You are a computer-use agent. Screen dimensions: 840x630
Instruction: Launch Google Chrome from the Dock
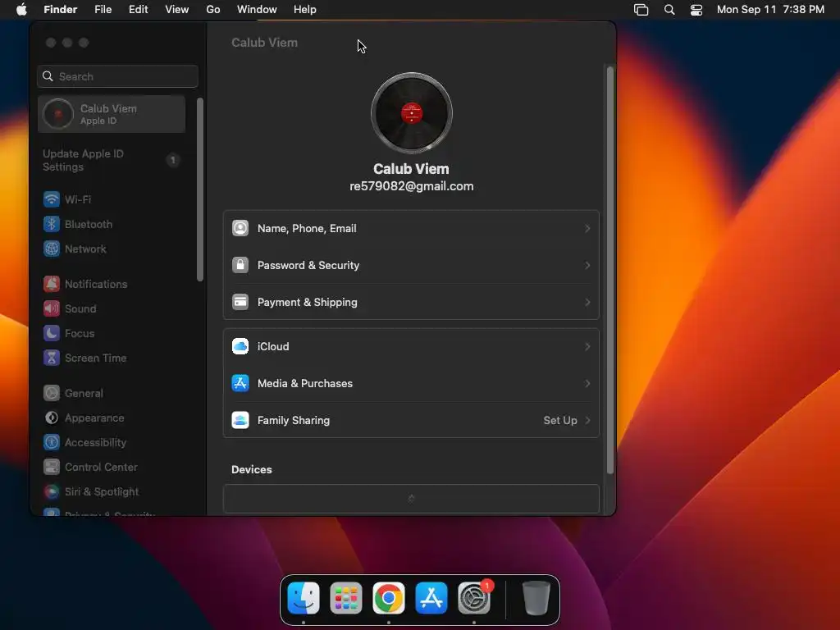coord(389,598)
